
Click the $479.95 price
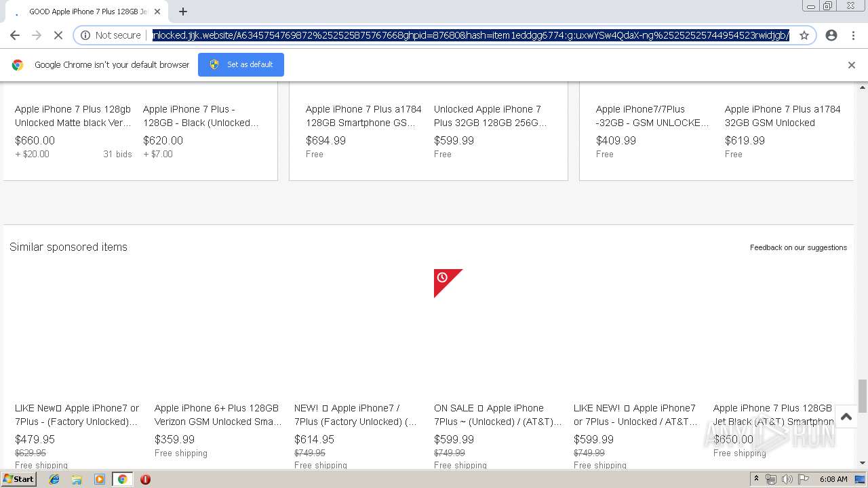[x=35, y=440]
